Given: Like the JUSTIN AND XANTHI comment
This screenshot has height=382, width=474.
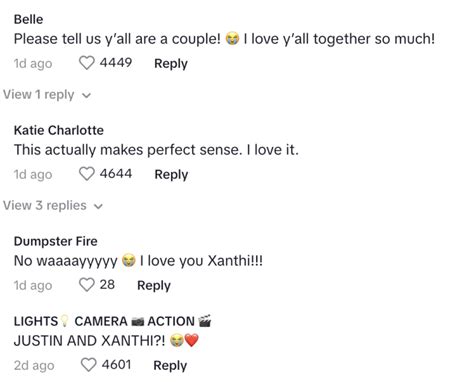Looking at the screenshot, I should pyautogui.click(x=89, y=365).
